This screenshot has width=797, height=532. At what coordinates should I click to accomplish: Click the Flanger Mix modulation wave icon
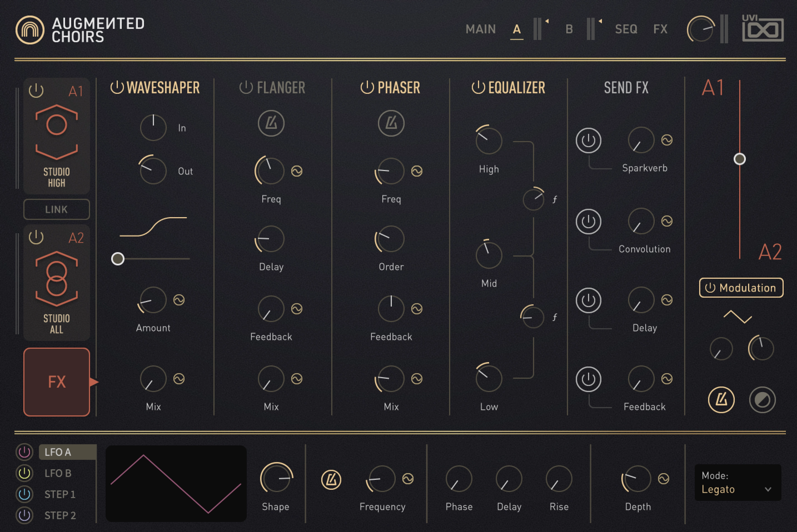[x=297, y=379]
